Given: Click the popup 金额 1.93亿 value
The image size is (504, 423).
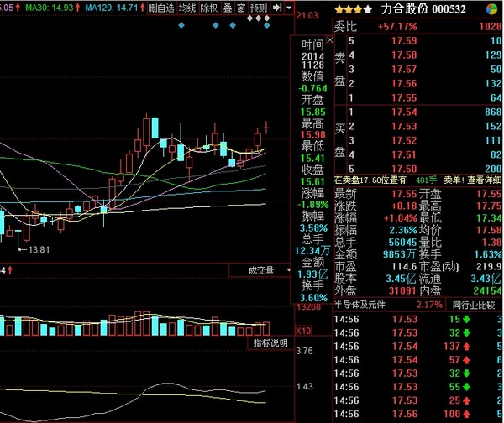Looking at the screenshot, I should coord(312,274).
